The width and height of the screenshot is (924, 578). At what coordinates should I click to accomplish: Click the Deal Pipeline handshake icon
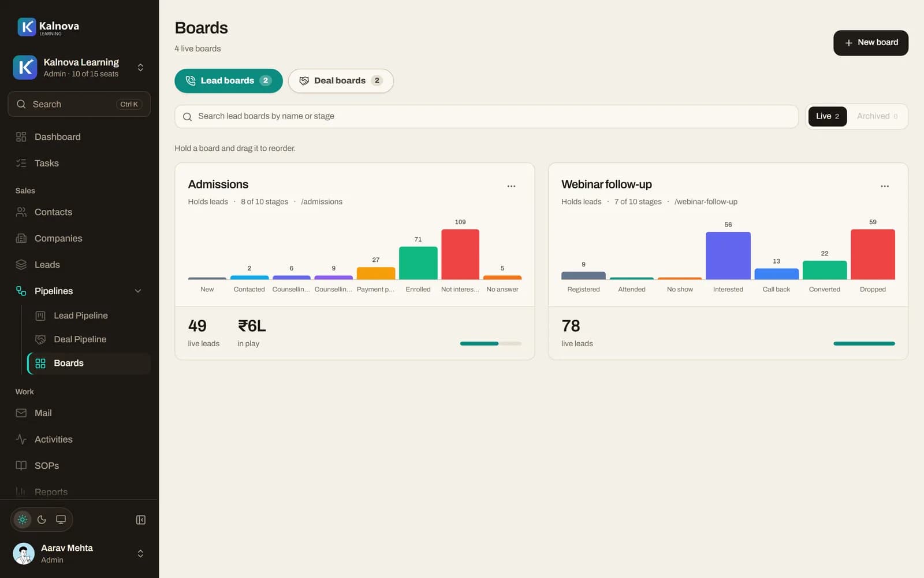pos(40,339)
